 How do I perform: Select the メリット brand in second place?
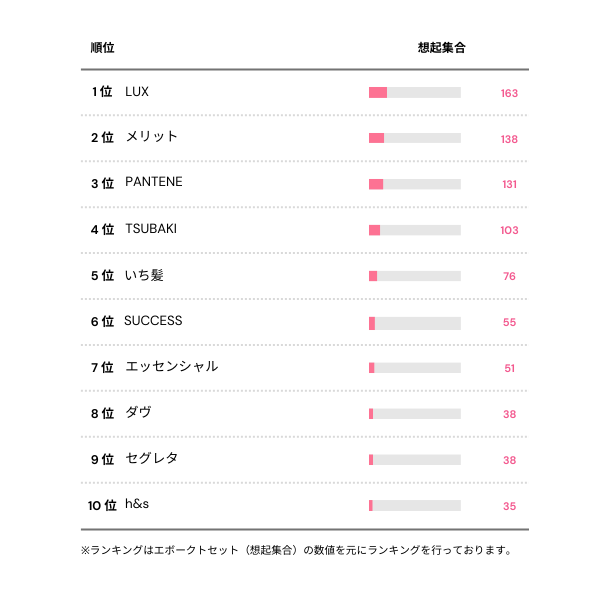[152, 137]
